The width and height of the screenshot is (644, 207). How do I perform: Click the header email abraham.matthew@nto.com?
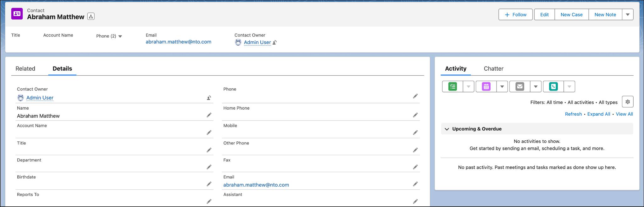click(178, 42)
